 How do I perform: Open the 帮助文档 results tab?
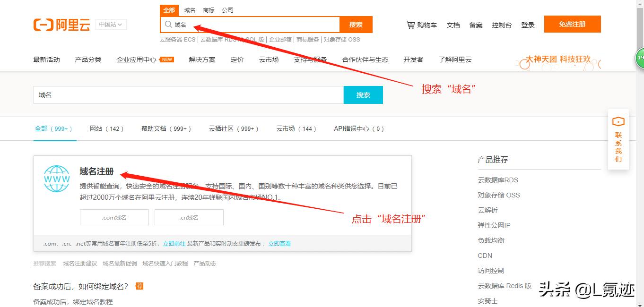(166, 128)
